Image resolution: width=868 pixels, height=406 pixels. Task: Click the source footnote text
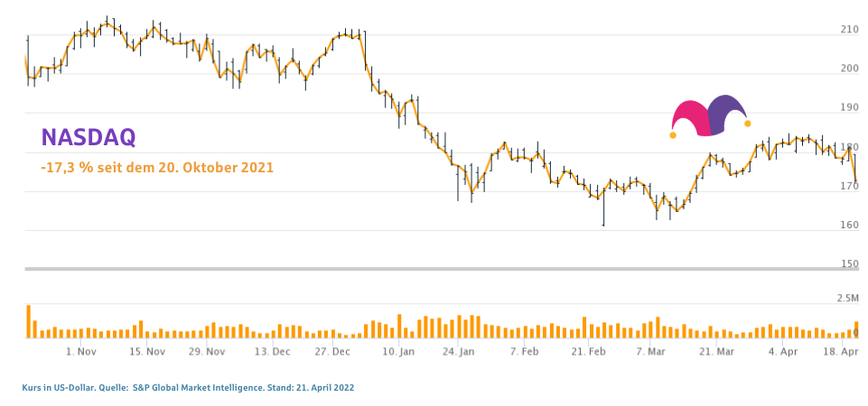coord(188,387)
